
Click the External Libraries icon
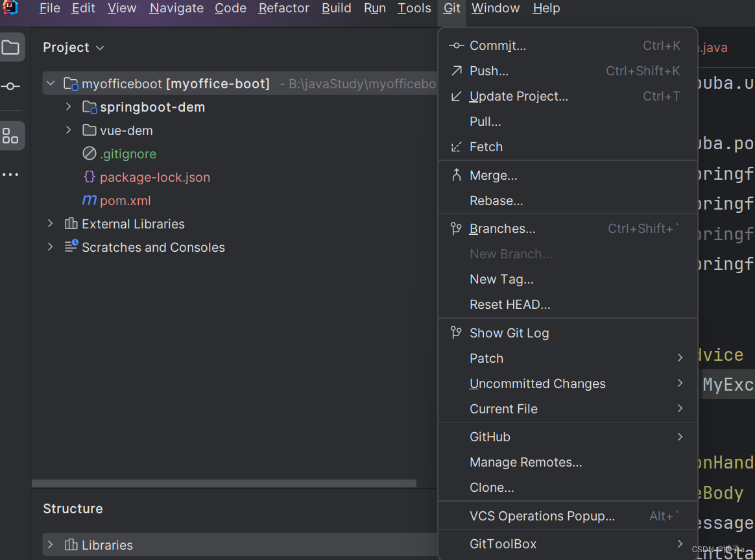[x=71, y=223]
